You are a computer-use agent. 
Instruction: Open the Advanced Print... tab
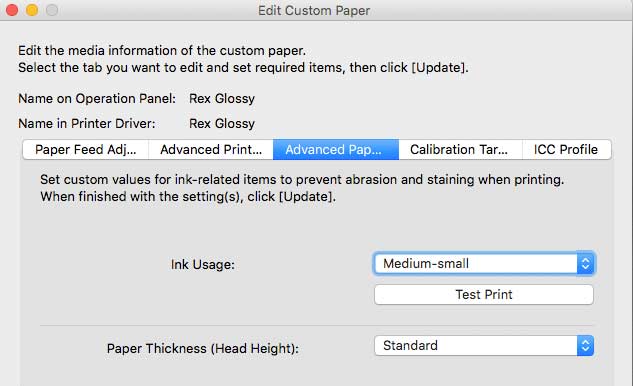[211, 150]
